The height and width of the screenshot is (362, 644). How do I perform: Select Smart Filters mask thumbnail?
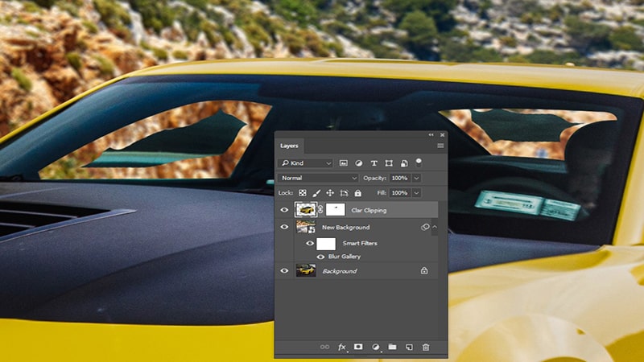[x=326, y=244]
